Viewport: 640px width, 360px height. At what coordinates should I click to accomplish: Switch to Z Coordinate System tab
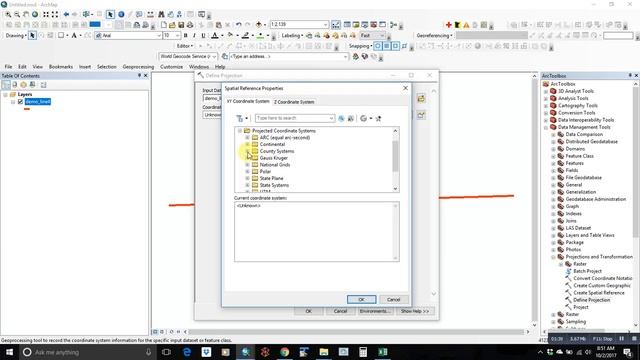294,102
